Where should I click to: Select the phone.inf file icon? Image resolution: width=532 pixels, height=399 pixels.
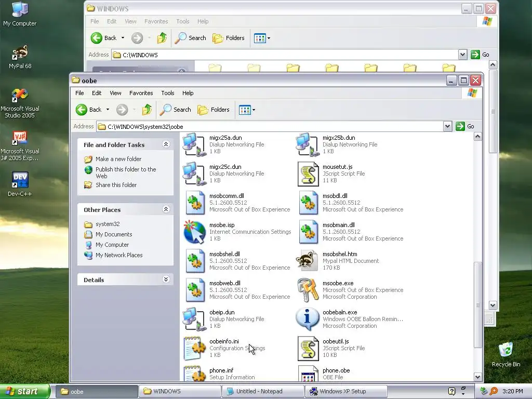194,373
